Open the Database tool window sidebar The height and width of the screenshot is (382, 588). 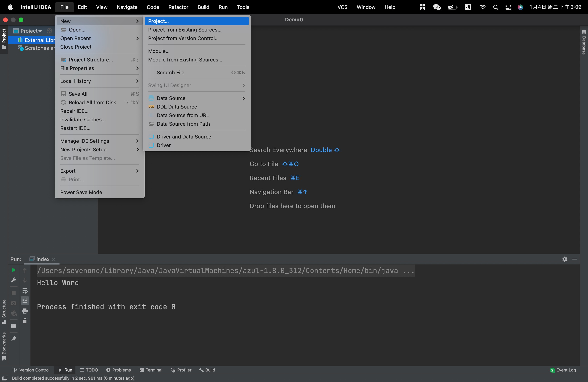point(584,42)
